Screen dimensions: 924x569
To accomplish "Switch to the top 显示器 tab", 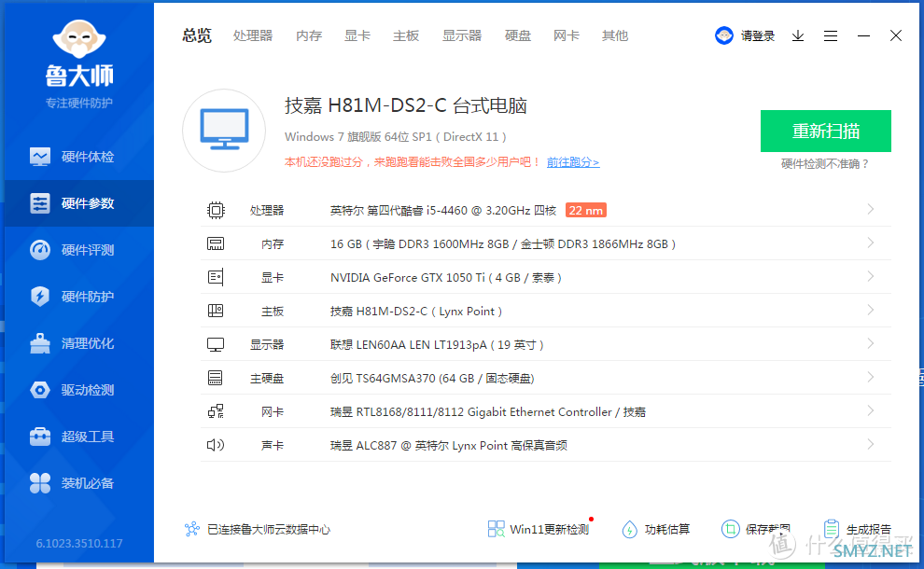I will 462,36.
